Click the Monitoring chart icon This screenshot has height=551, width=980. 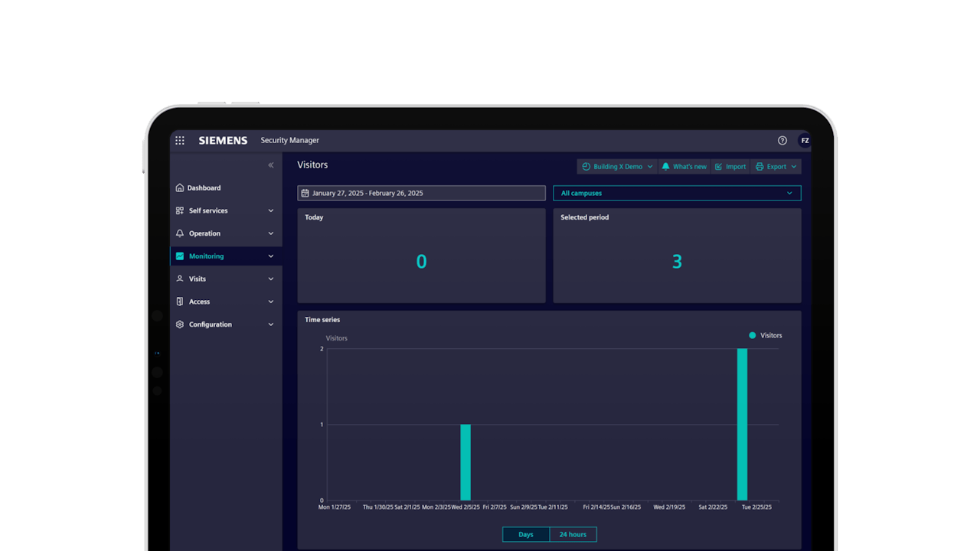point(181,256)
